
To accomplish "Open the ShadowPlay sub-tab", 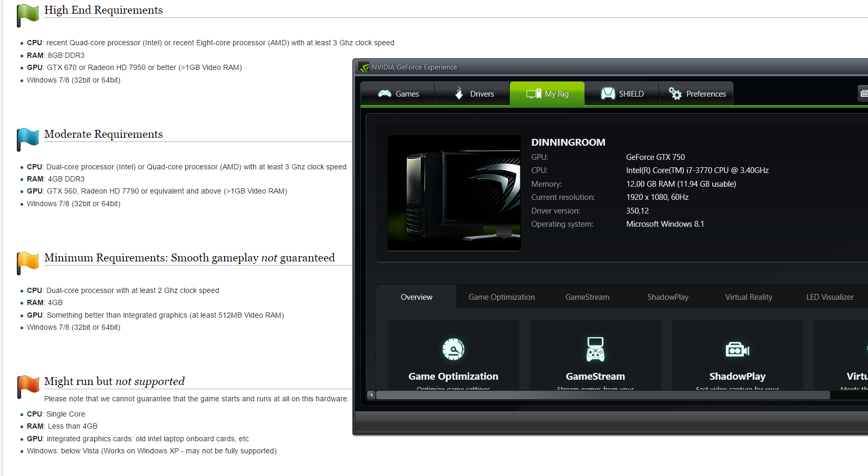I will point(668,297).
